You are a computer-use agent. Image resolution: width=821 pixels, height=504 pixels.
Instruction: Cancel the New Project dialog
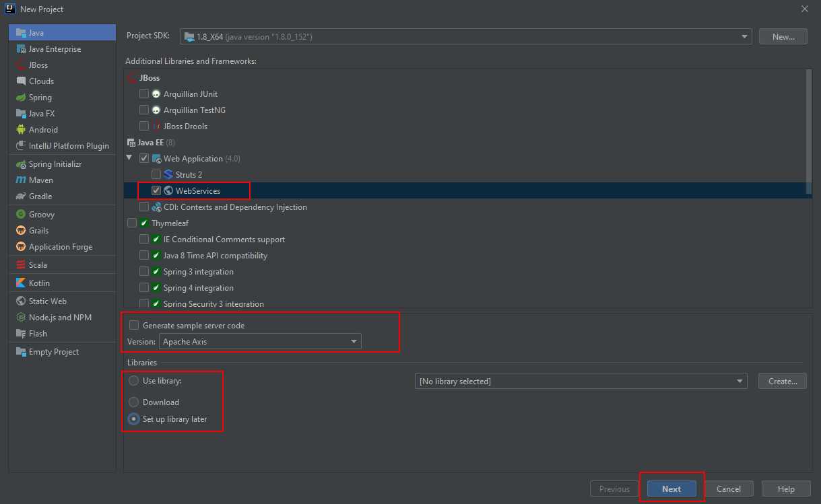[x=729, y=489]
